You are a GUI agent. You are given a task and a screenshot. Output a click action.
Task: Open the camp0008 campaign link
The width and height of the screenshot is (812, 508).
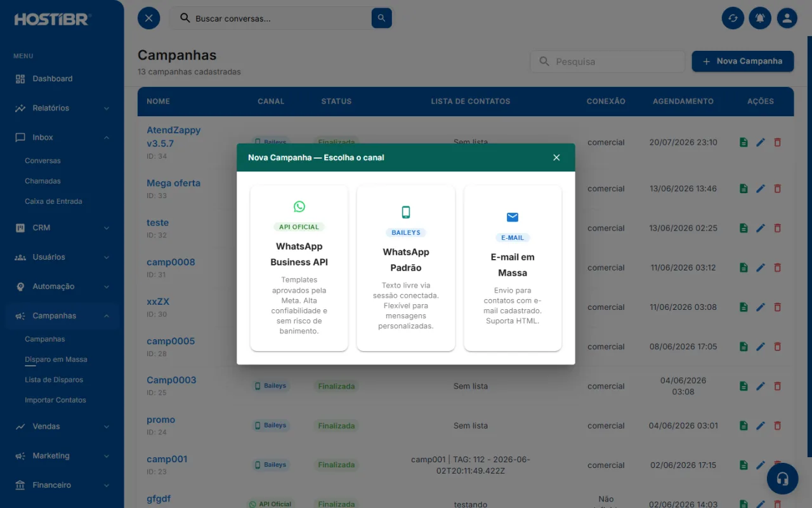click(x=171, y=262)
